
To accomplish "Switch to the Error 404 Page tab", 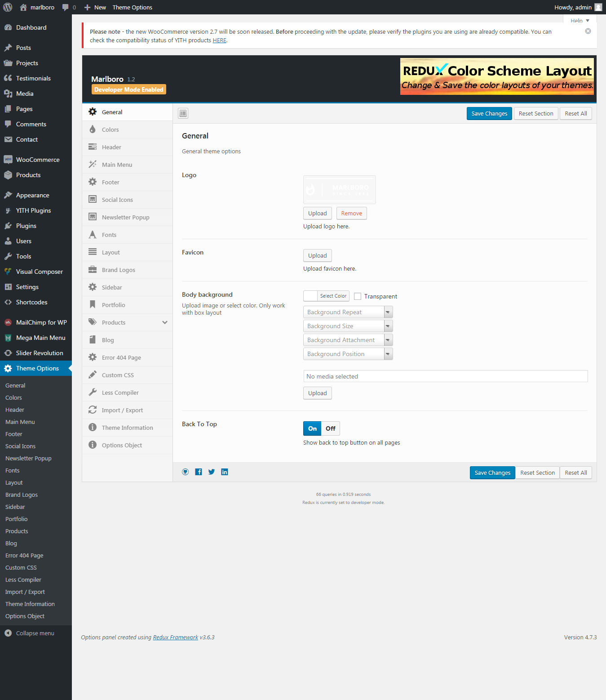I will coord(120,357).
